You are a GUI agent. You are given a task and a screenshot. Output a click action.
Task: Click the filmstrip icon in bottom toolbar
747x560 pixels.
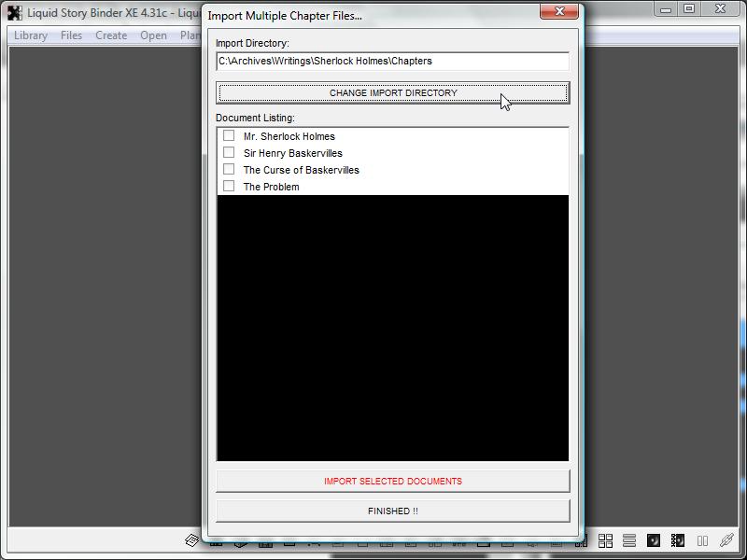tap(678, 540)
